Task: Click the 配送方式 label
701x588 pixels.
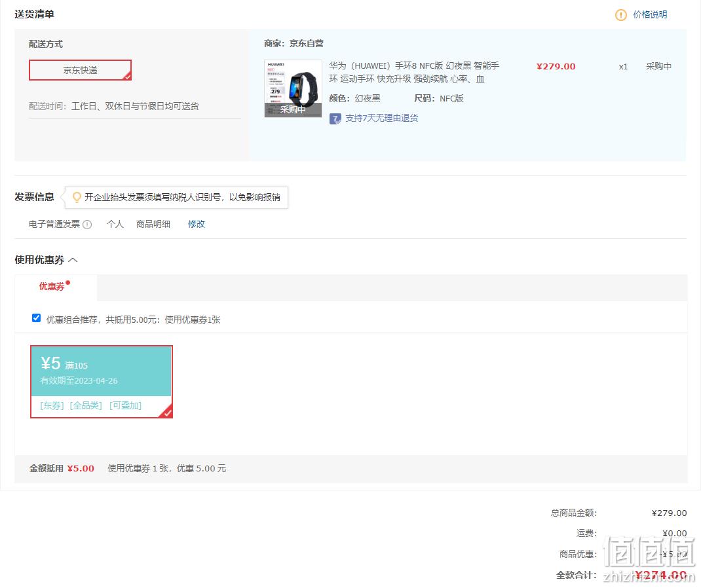Action: (46, 44)
